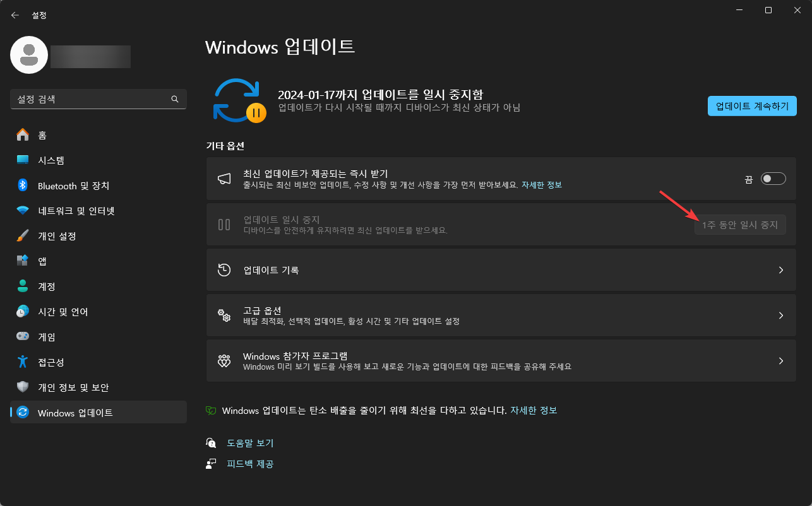Click the Windows 참가자 프로그램 row title
This screenshot has width=812, height=506.
click(296, 356)
